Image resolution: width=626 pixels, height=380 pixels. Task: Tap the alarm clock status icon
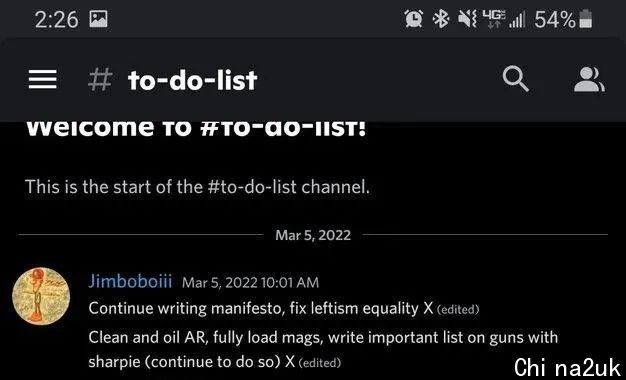click(414, 19)
